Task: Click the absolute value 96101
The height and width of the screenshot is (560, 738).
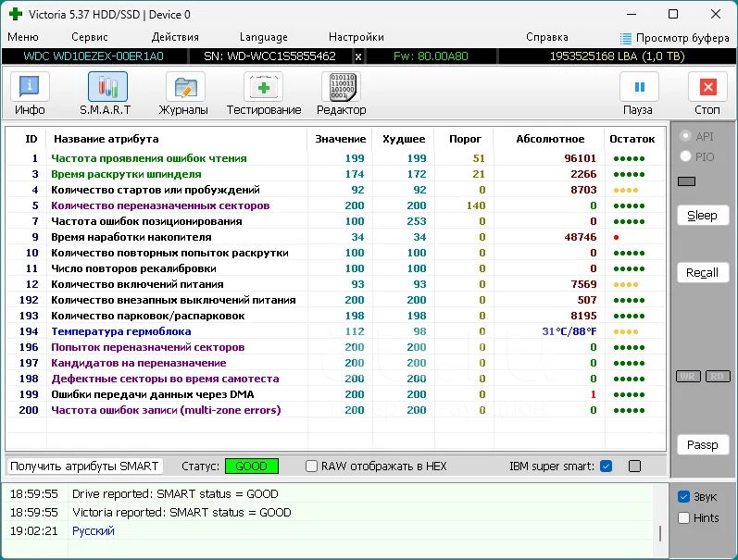Action: [581, 158]
